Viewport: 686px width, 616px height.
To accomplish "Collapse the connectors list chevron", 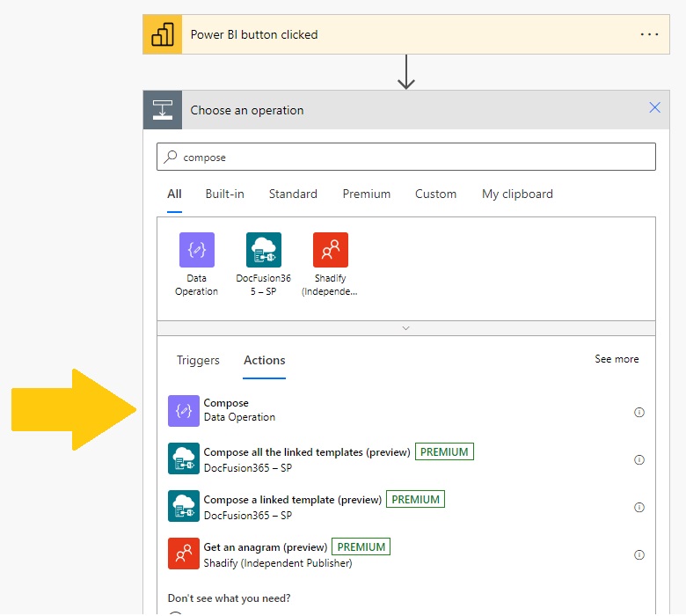I will click(x=406, y=328).
